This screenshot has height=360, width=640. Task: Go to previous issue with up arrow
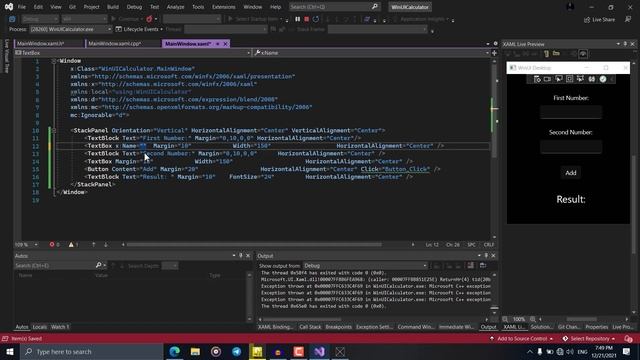[x=93, y=244]
